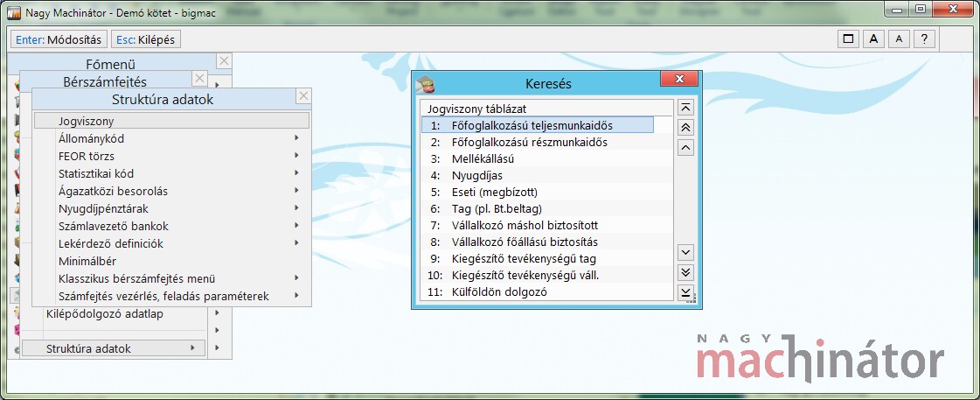Image resolution: width=980 pixels, height=400 pixels.
Task: Expand arrow beside Kilépődolgozó adatlap
Action: click(218, 313)
